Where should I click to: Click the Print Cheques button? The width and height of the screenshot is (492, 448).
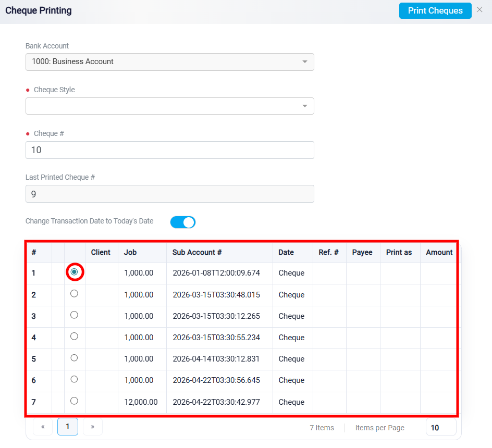[435, 10]
